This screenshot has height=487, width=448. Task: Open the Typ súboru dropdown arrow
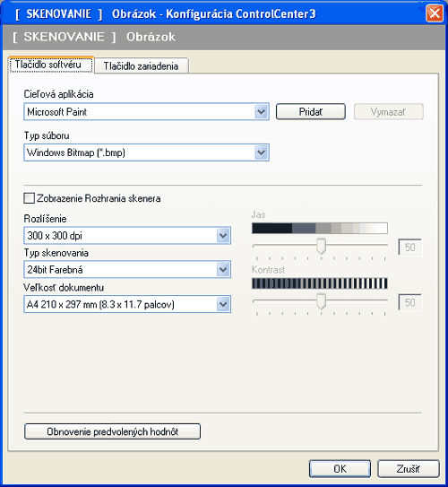[262, 152]
